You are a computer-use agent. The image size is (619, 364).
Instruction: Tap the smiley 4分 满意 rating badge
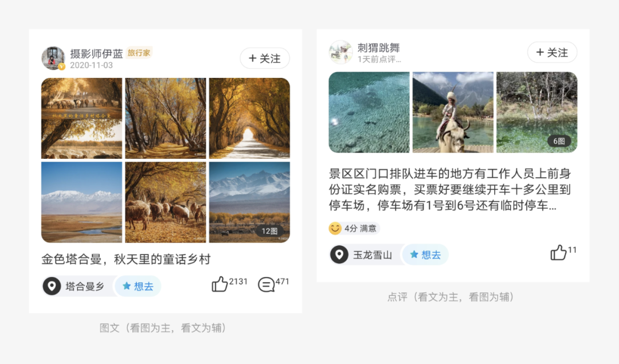pyautogui.click(x=354, y=228)
